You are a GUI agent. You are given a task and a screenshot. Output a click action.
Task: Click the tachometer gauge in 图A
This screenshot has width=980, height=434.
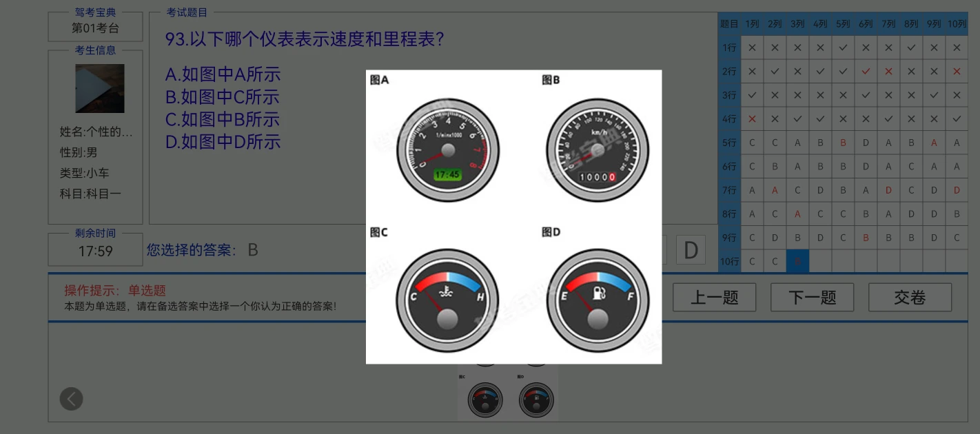448,150
